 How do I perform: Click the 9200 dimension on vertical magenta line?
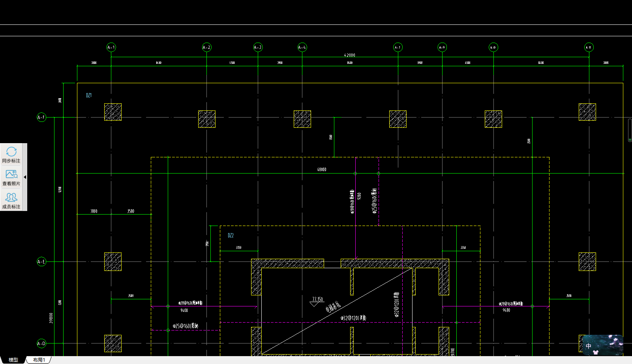(x=359, y=196)
